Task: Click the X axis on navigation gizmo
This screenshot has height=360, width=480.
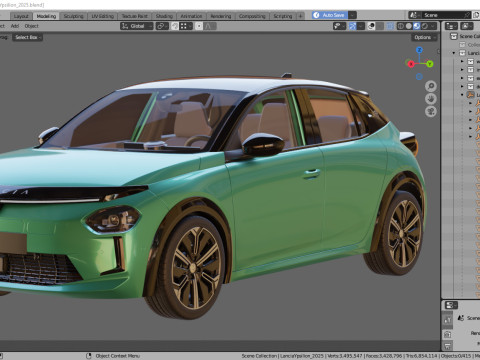Action: click(411, 64)
